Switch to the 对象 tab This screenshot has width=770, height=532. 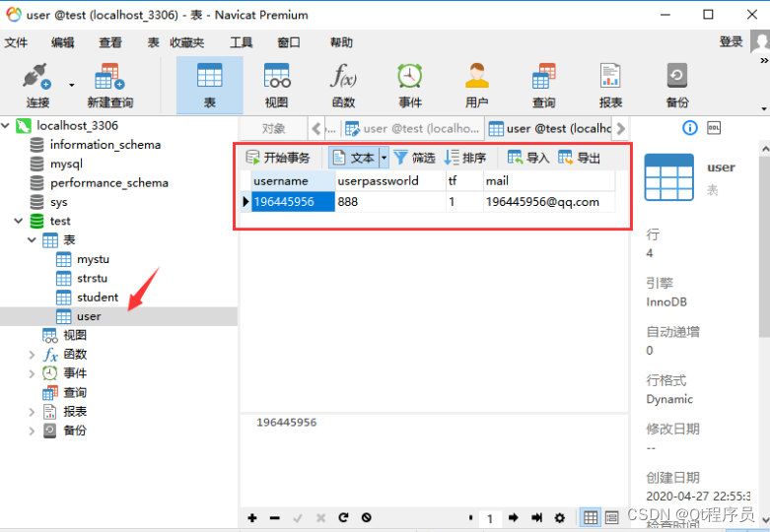(x=273, y=129)
